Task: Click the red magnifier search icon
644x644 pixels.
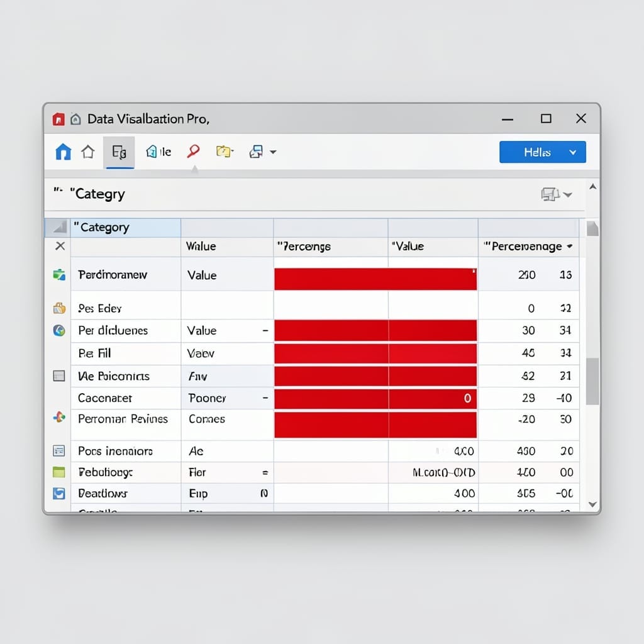Action: tap(193, 151)
